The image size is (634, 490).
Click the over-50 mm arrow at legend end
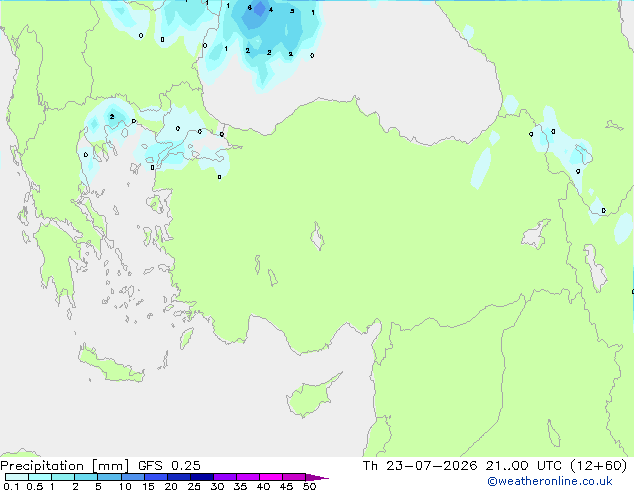[x=317, y=477]
